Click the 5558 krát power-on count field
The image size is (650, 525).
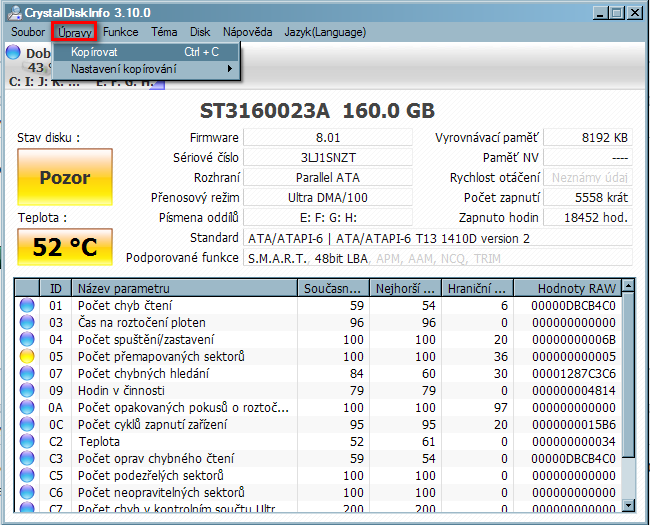[588, 197]
